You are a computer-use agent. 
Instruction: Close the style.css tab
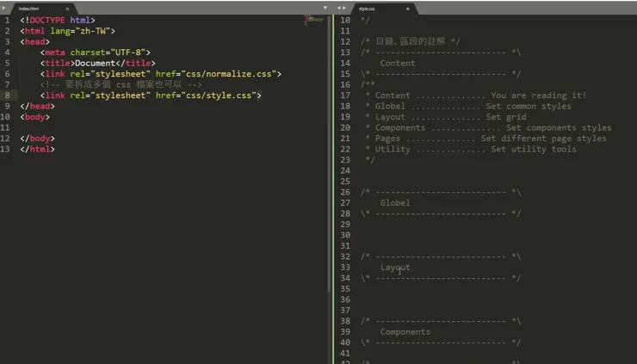[408, 8]
